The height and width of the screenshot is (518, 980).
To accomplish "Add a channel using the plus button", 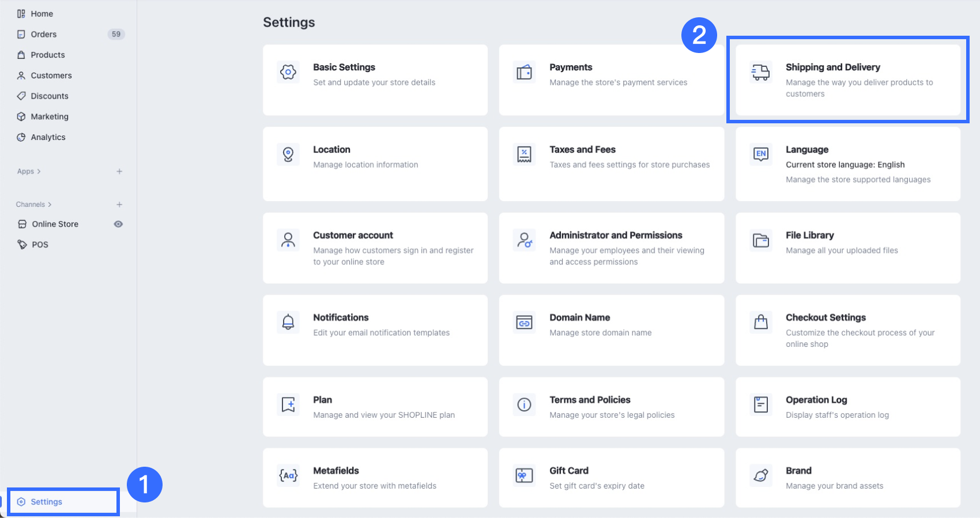I will [119, 205].
